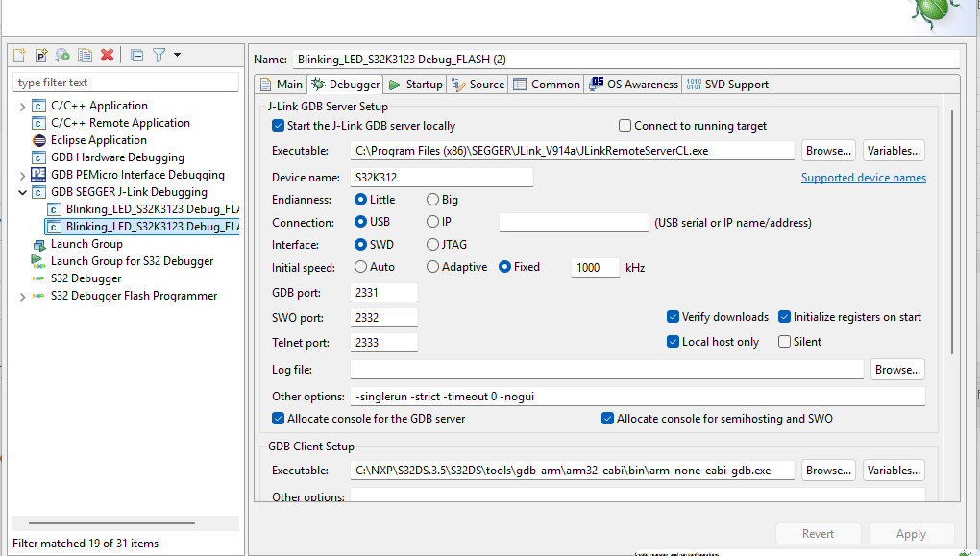Browse for Log file
The height and width of the screenshot is (556, 980).
[897, 369]
